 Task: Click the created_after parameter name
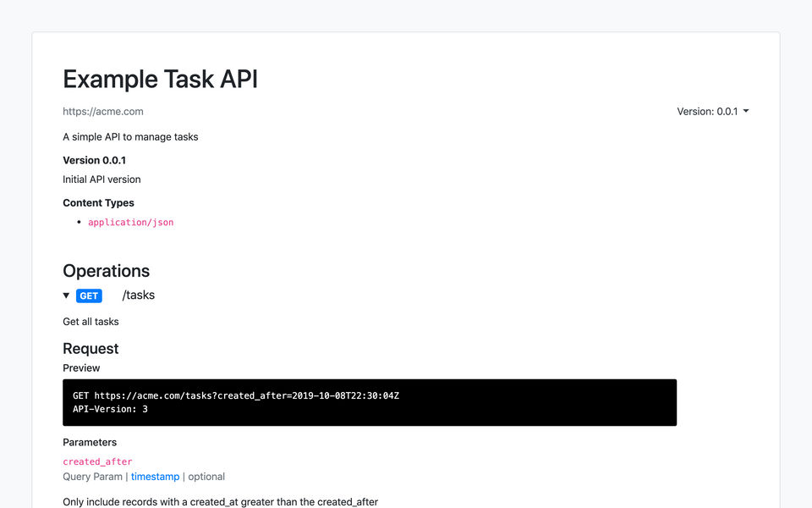tap(97, 461)
